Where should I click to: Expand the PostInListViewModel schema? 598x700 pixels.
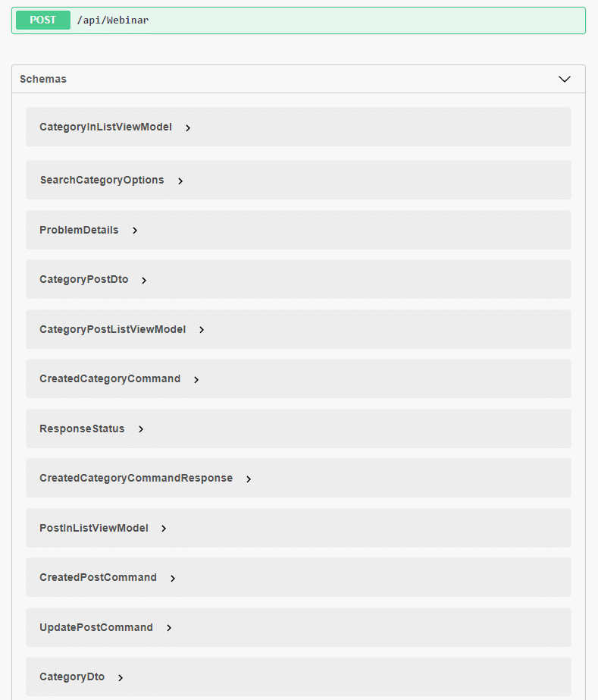pos(299,528)
